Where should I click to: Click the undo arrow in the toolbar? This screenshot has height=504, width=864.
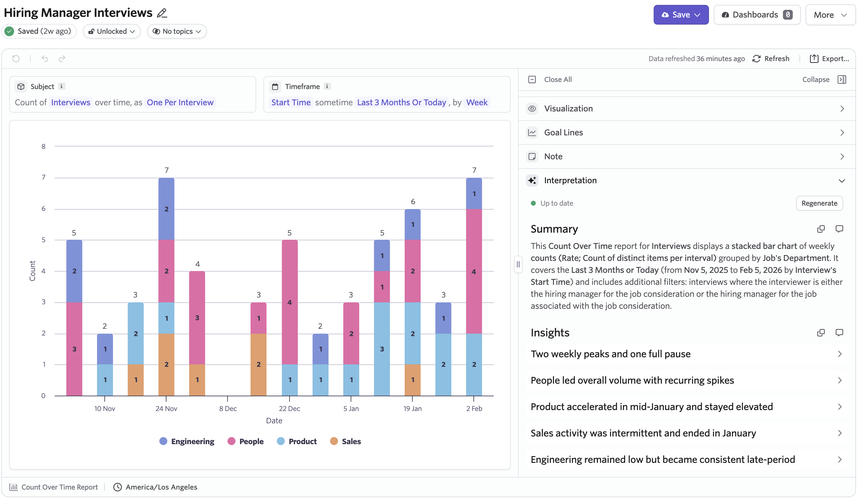point(45,59)
